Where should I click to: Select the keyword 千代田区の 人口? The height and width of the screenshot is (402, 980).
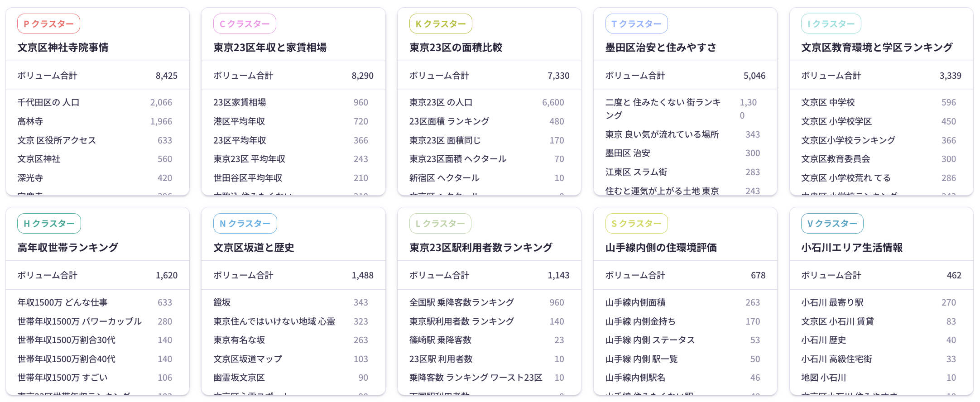coord(48,103)
